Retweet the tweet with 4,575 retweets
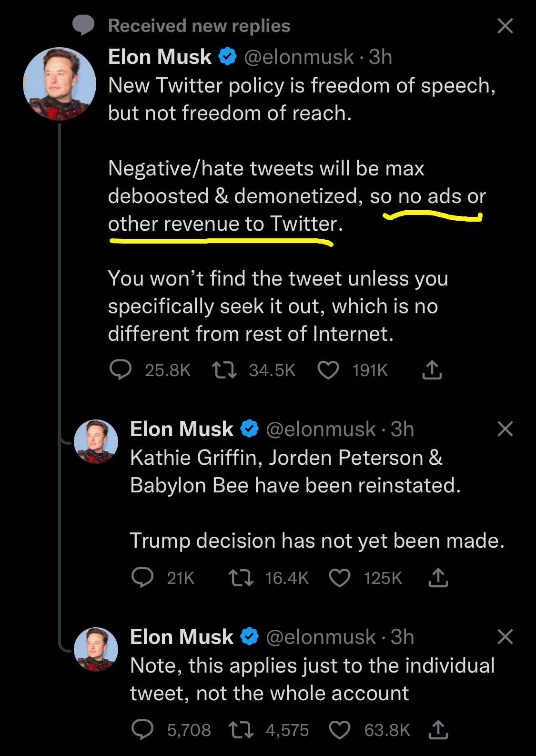This screenshot has width=536, height=756. (241, 730)
